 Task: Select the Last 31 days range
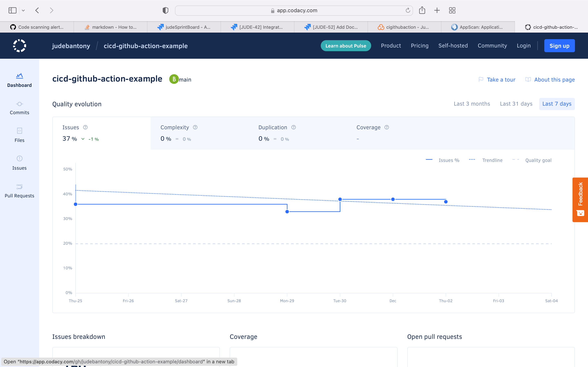click(x=516, y=104)
